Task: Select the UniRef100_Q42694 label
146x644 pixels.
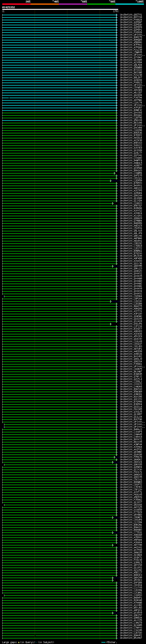Action: tap(131, 95)
